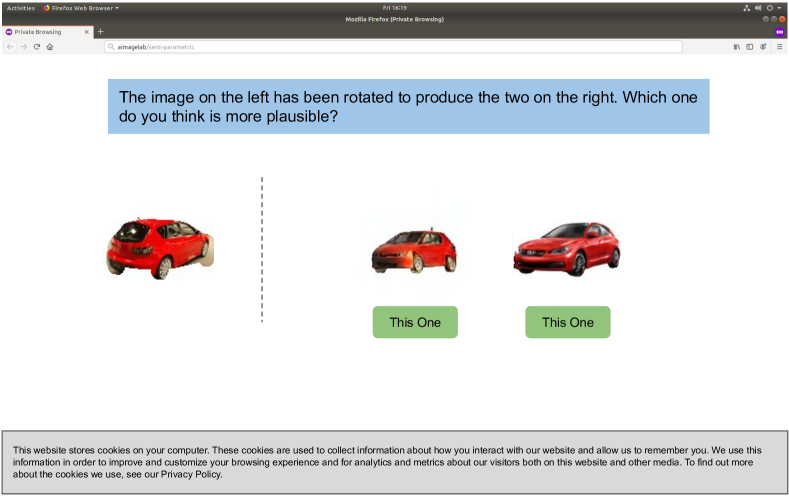Open the Firefox account icon with blue dot

(763, 47)
